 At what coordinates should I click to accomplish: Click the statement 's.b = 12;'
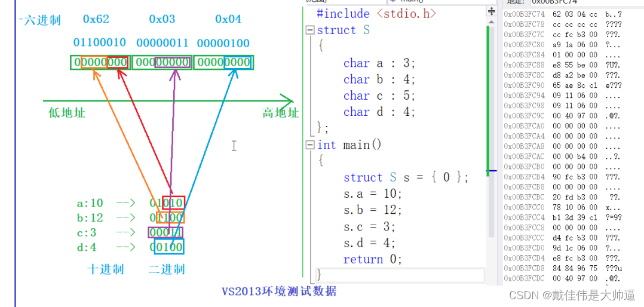[373, 210]
